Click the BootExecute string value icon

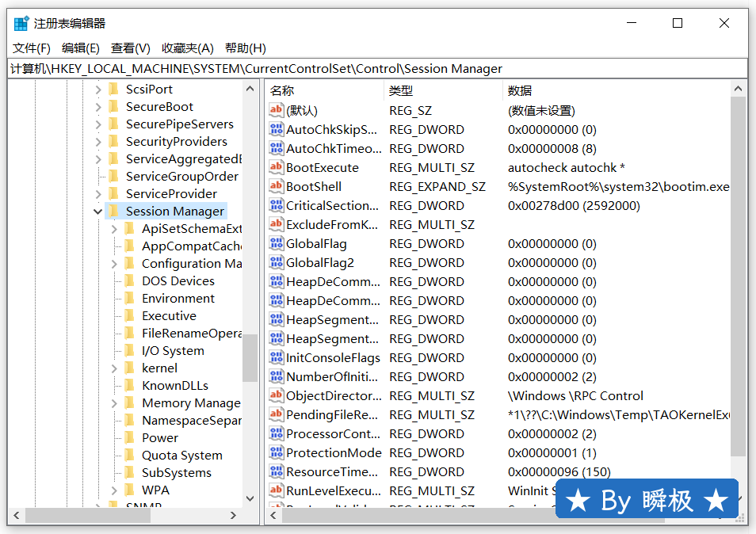tap(276, 168)
